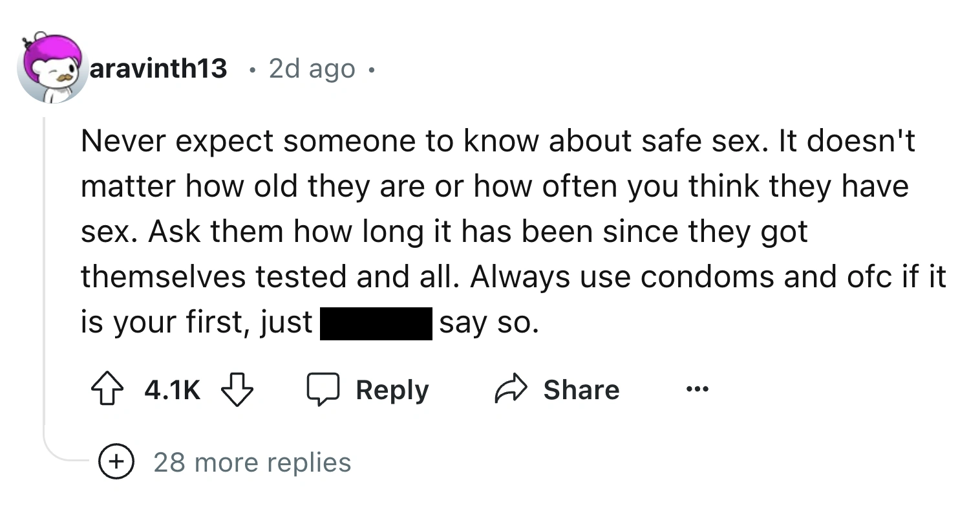Click the dot separator after "2d ago"
This screenshot has width=980, height=515.
pyautogui.click(x=370, y=69)
